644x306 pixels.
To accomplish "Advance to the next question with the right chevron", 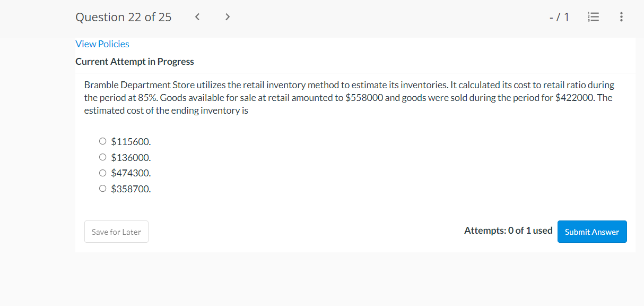I will tap(227, 16).
